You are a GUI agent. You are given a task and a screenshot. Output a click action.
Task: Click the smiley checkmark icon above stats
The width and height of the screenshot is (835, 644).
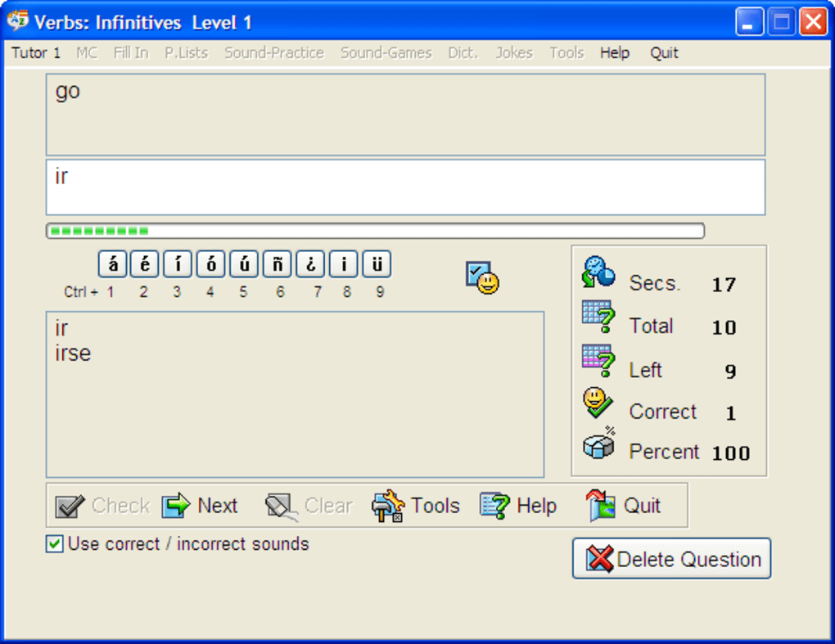tap(482, 278)
